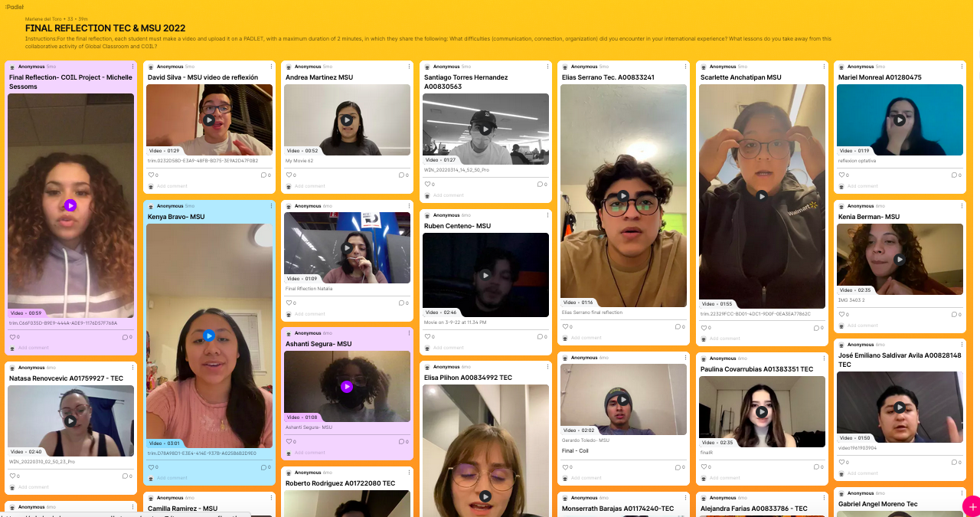
Task: Play the Ashanti Segura- MSU video
Action: pyautogui.click(x=347, y=387)
